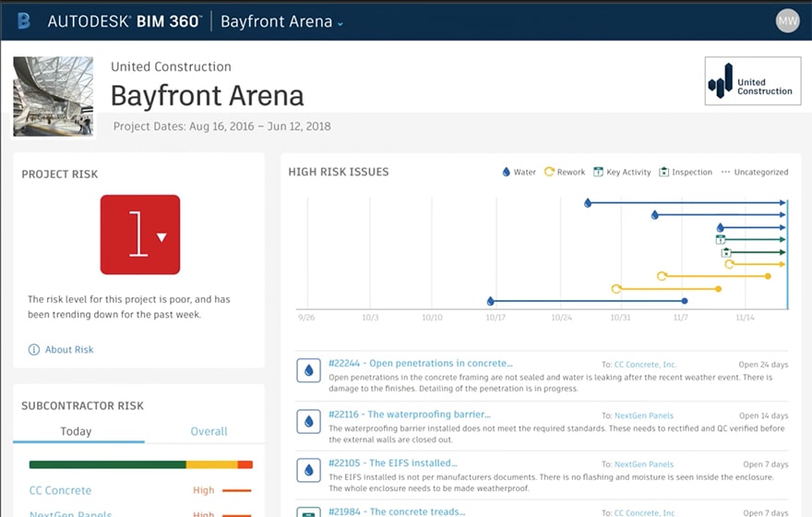Click the About Risk info icon
This screenshot has height=517, width=812.
pos(34,350)
